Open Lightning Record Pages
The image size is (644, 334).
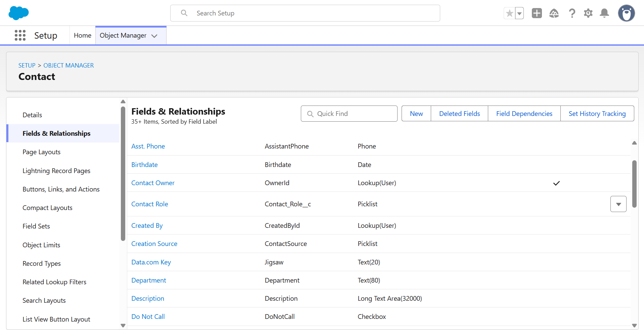pos(63,171)
